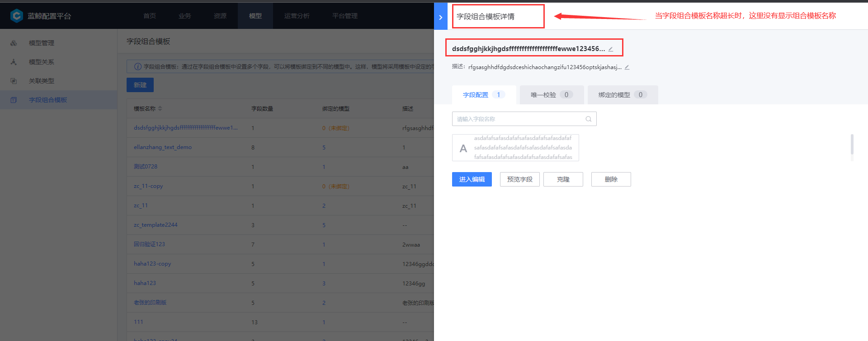Switch to the 绑定的模型 tab
Viewport: 868px width, 341px height.
pos(623,95)
